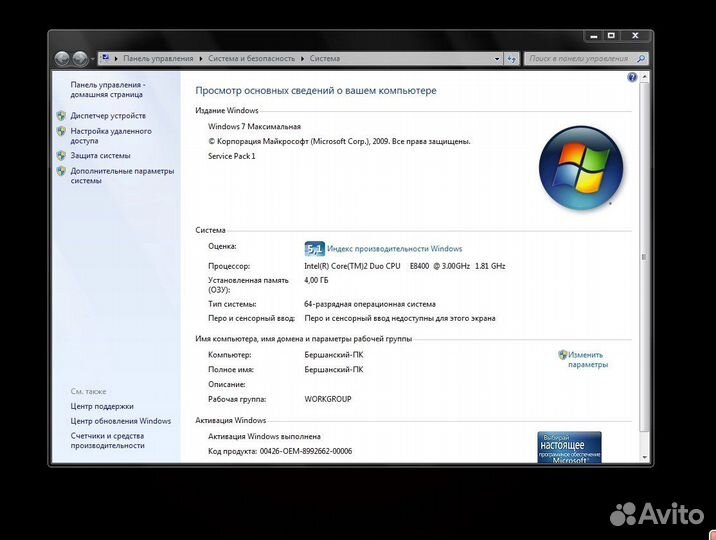Select Активация Windows выполнена text
This screenshot has width=716, height=540.
click(264, 436)
